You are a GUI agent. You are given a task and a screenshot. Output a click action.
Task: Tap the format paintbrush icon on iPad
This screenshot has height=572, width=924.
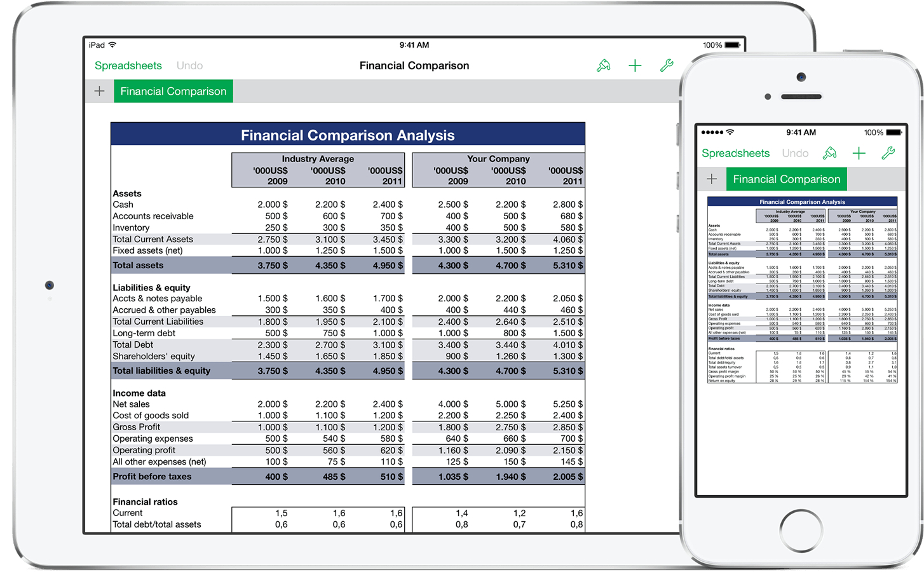tap(603, 65)
